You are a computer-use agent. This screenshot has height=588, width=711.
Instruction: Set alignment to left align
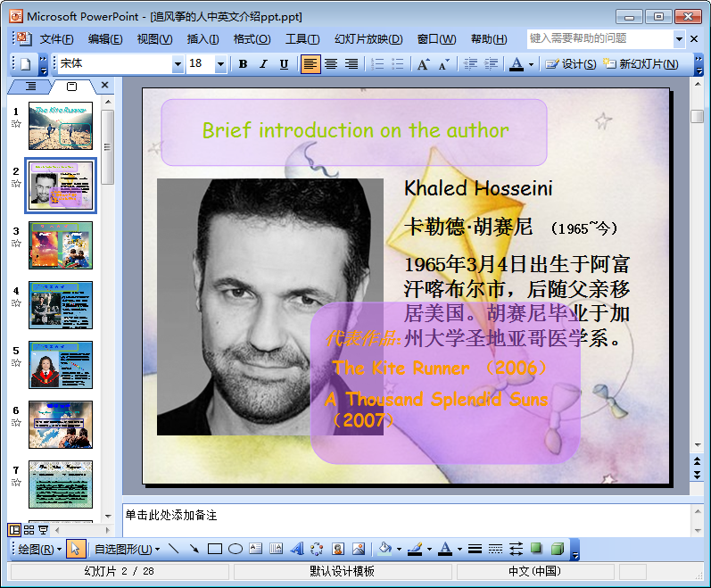tap(310, 64)
